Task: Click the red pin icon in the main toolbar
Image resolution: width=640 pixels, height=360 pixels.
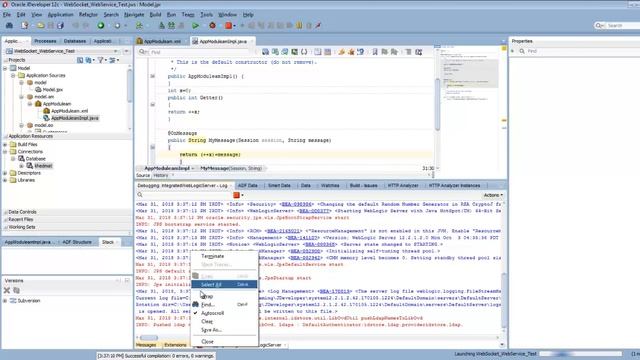Action: [318, 25]
